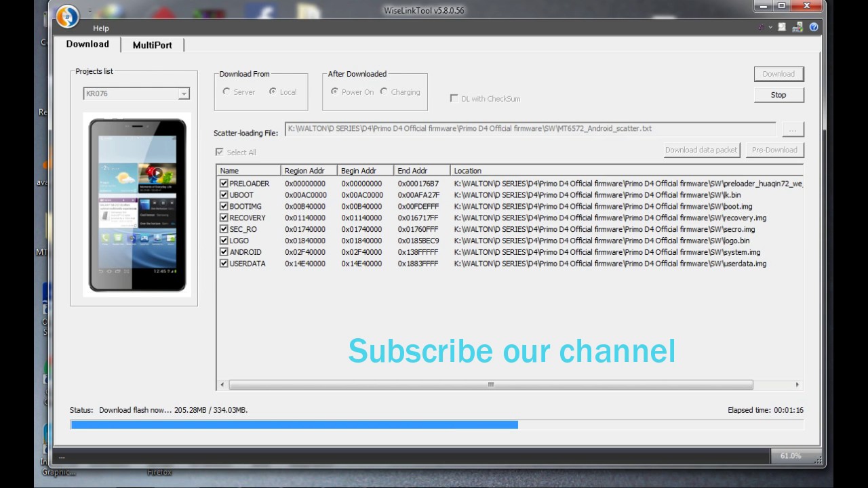Screen dimensions: 868x488
Task: Click the Name column header
Action: point(249,171)
